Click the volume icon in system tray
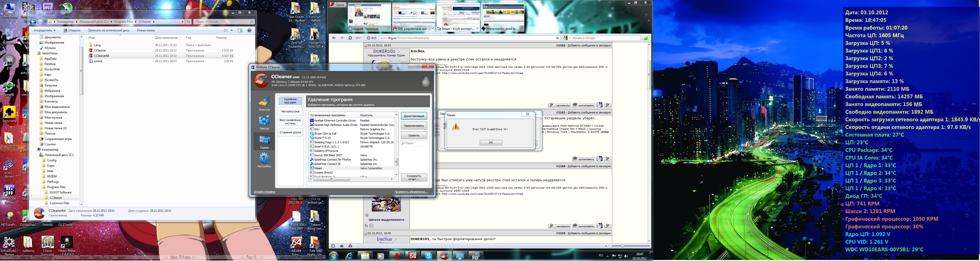Image resolution: width=980 pixels, height=261 pixels. click(x=626, y=256)
